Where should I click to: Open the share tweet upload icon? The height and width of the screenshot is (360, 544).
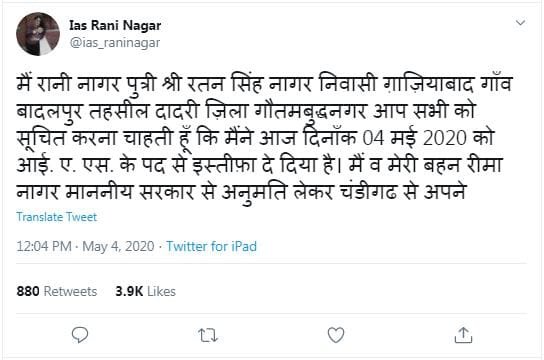coord(463,335)
